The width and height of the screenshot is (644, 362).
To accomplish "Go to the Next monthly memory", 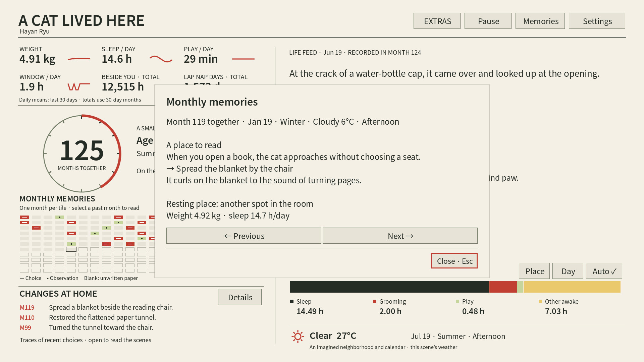I will [400, 236].
